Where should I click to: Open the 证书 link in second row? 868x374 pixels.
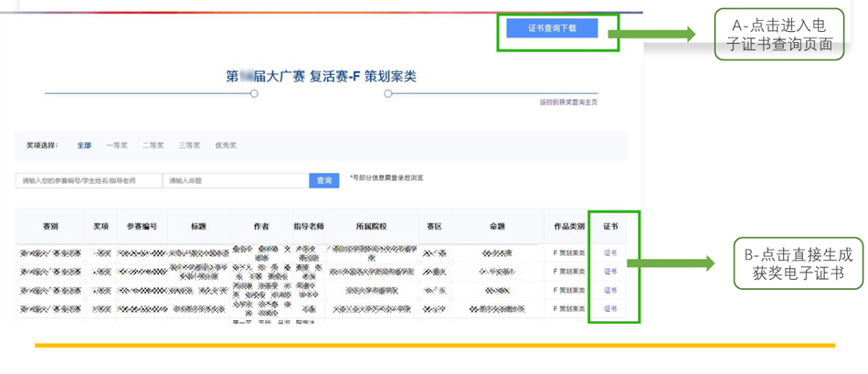610,272
